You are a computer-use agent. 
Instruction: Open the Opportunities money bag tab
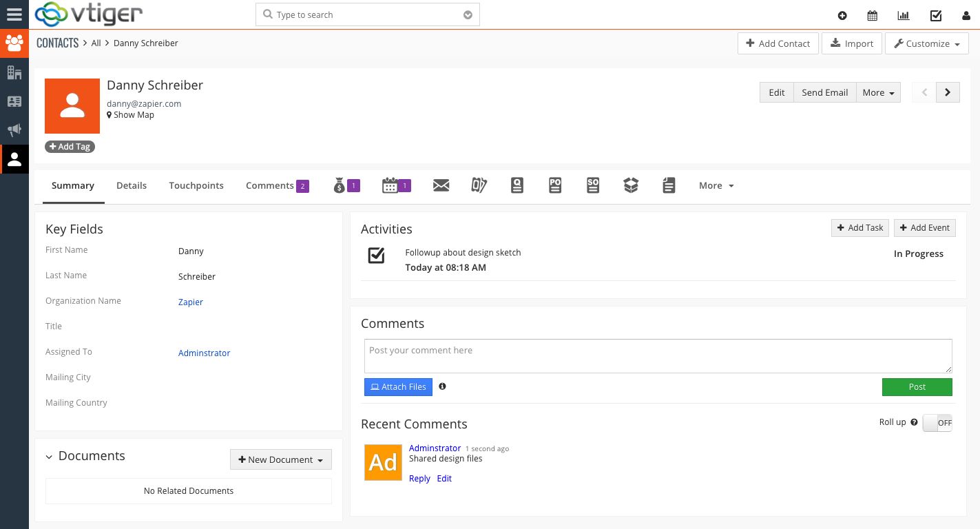339,185
